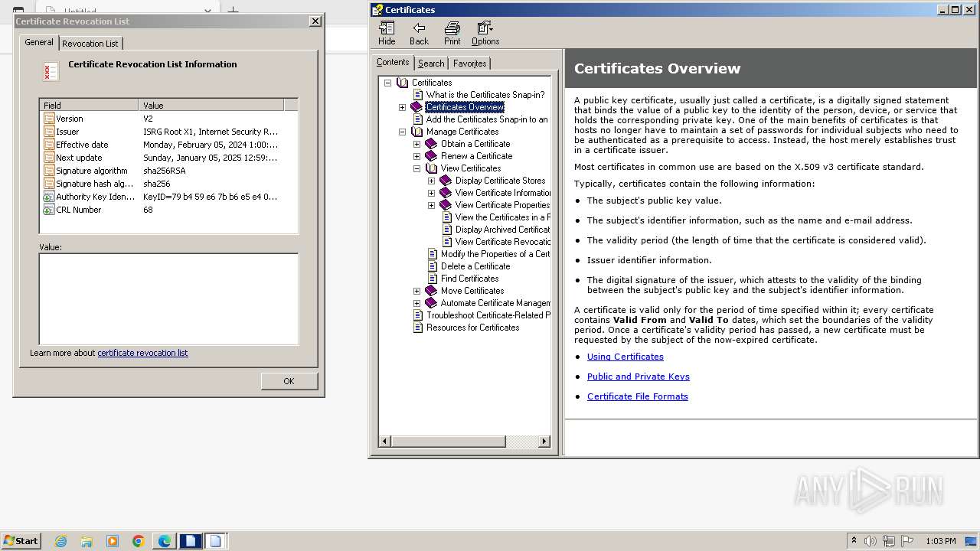The image size is (980, 551).
Task: Click the Start button on the taskbar
Action: point(21,541)
